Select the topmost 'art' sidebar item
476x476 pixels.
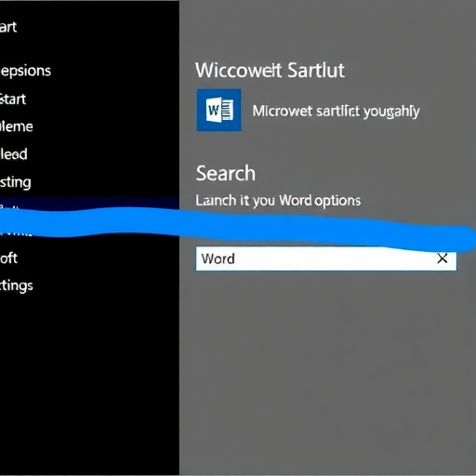click(x=8, y=27)
